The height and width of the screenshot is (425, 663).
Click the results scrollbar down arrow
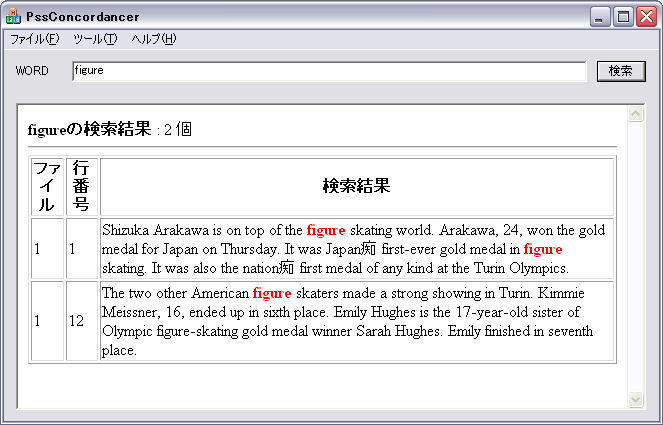click(x=635, y=399)
